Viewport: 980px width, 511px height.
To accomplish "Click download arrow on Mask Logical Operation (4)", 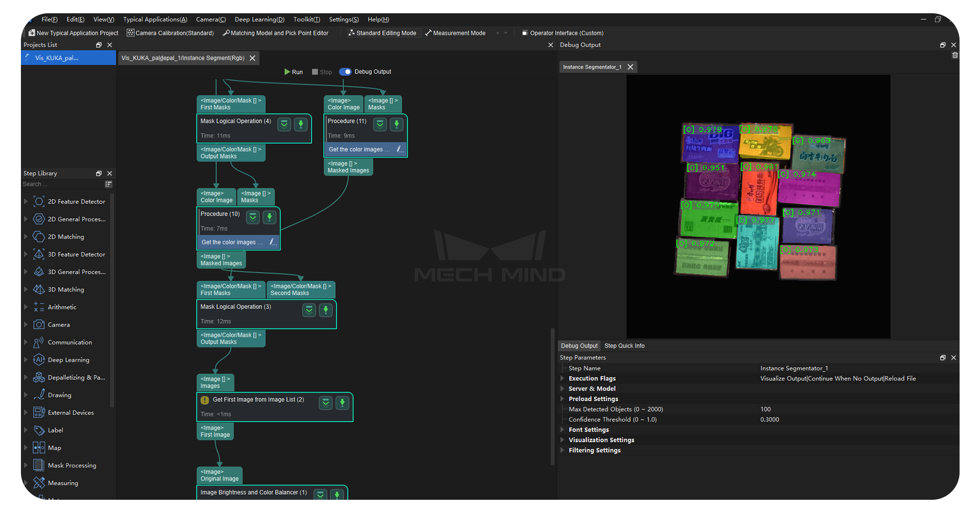I will pyautogui.click(x=301, y=124).
